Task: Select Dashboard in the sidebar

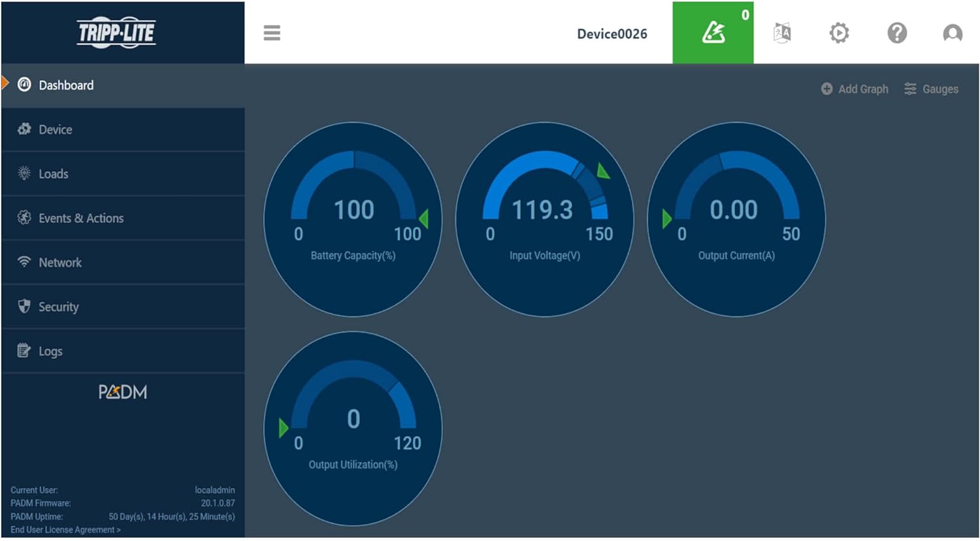Action: point(66,85)
